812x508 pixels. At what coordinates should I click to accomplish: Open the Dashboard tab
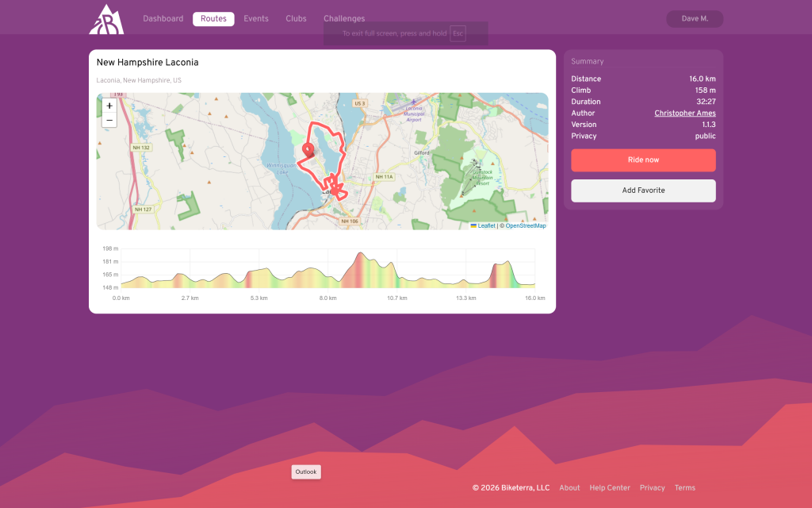tap(163, 19)
